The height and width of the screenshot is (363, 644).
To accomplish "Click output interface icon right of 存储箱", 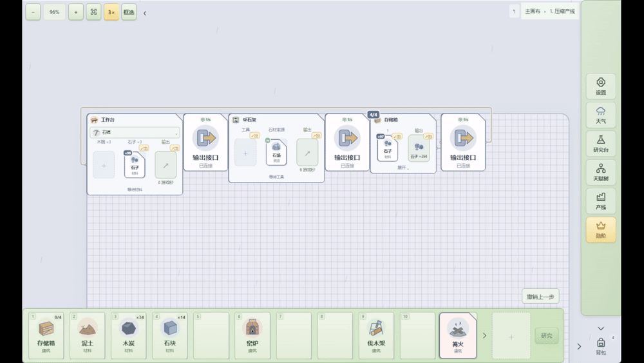I will (463, 138).
